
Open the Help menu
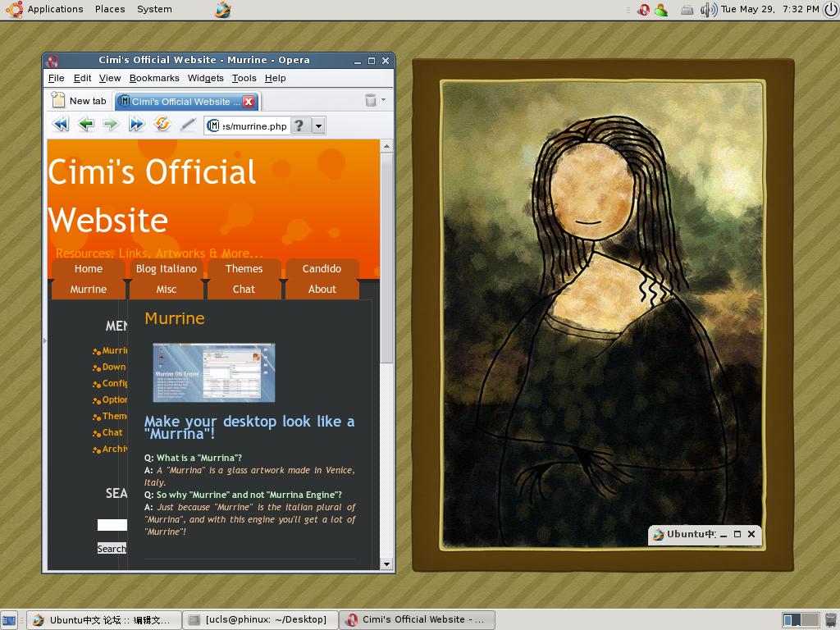[276, 78]
